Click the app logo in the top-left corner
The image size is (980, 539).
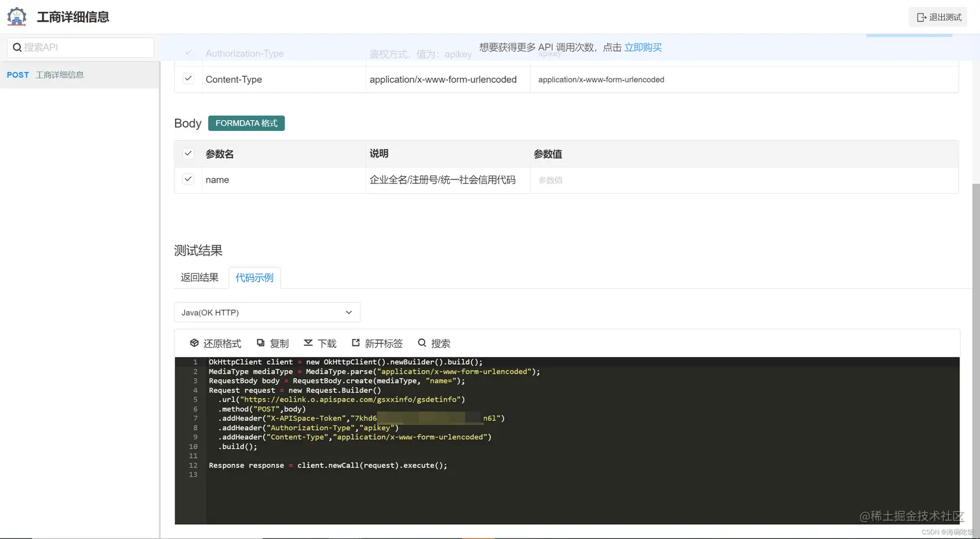click(x=16, y=16)
